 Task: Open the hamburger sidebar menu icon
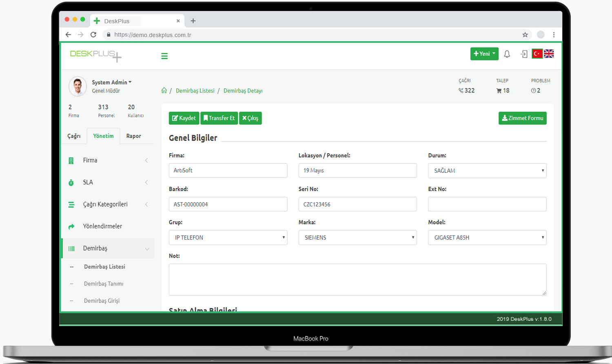(164, 56)
